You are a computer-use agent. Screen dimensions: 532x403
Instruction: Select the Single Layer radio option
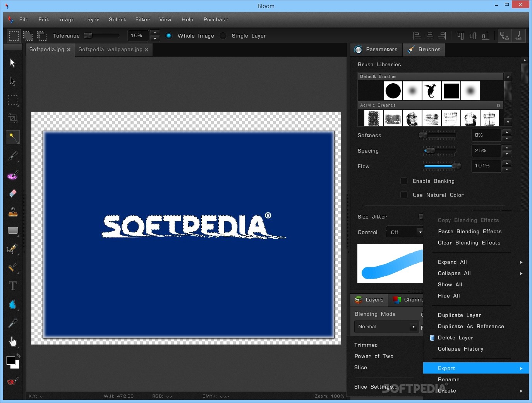223,36
